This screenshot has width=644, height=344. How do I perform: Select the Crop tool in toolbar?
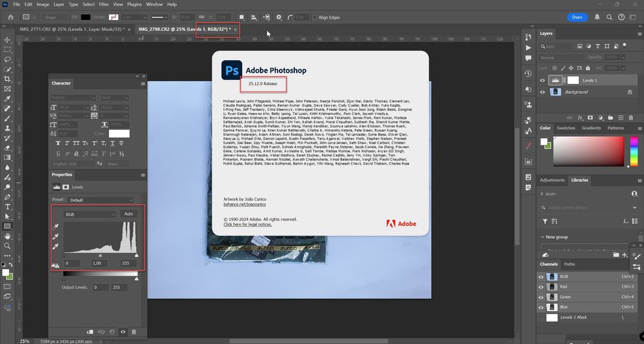click(x=7, y=79)
